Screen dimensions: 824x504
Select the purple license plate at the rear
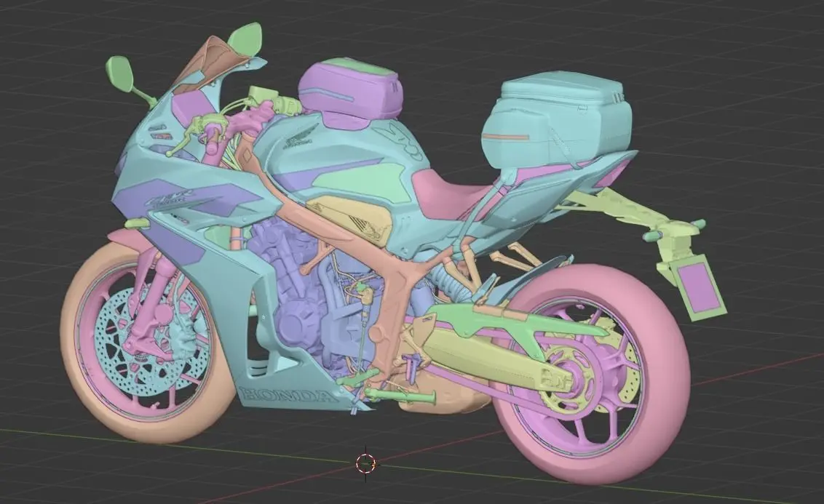pyautogui.click(x=699, y=288)
